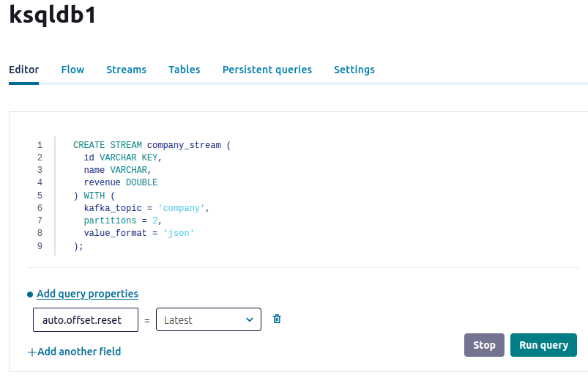Click the Add query properties link

pos(87,294)
